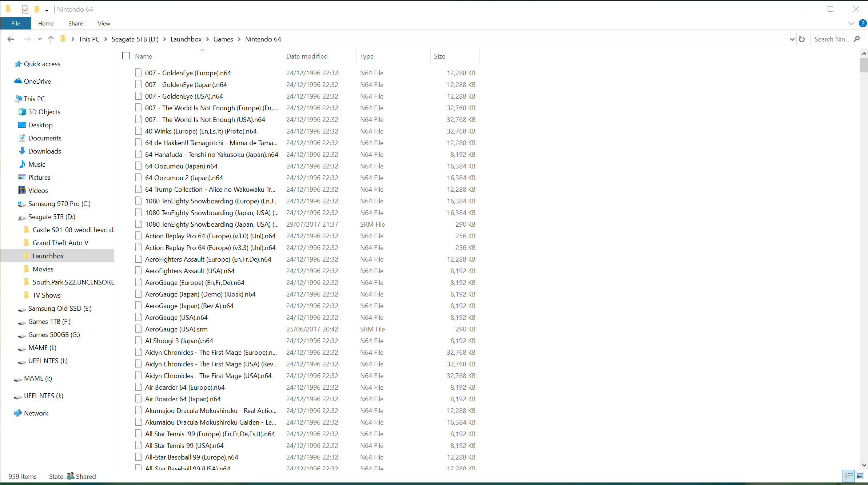
Task: Click the Forward navigation arrow
Action: [27, 39]
